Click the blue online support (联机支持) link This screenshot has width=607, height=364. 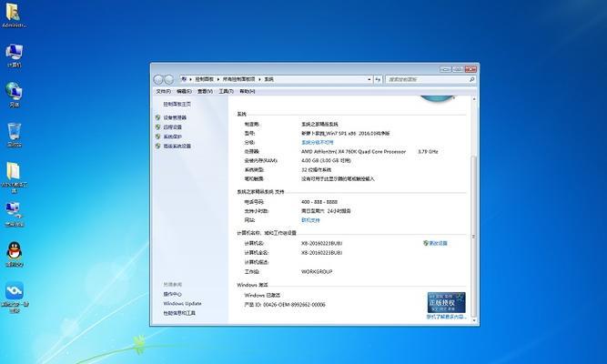click(x=310, y=220)
